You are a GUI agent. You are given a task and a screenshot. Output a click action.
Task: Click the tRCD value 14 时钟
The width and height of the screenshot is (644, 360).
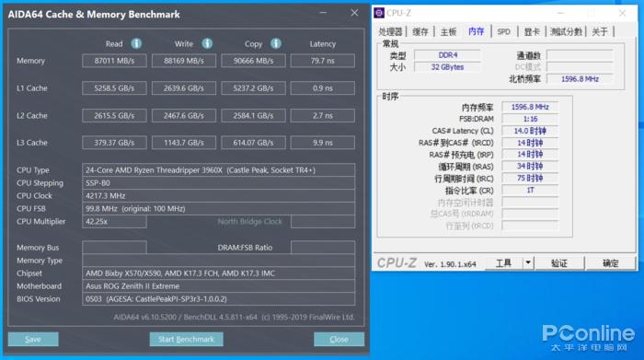click(x=530, y=143)
